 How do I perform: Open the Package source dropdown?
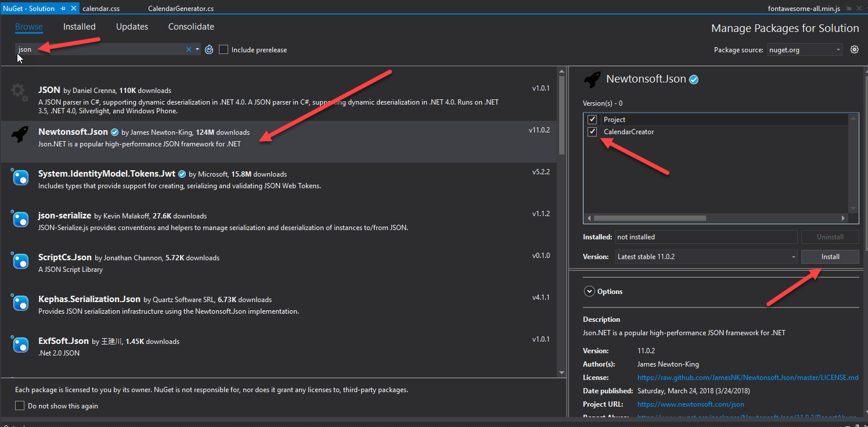point(805,50)
